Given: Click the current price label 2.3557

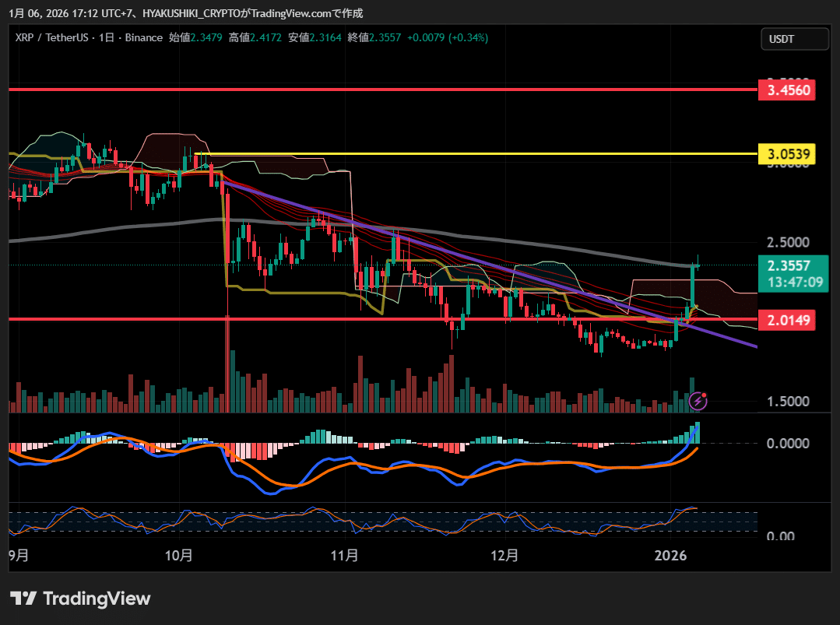Looking at the screenshot, I should (x=789, y=266).
